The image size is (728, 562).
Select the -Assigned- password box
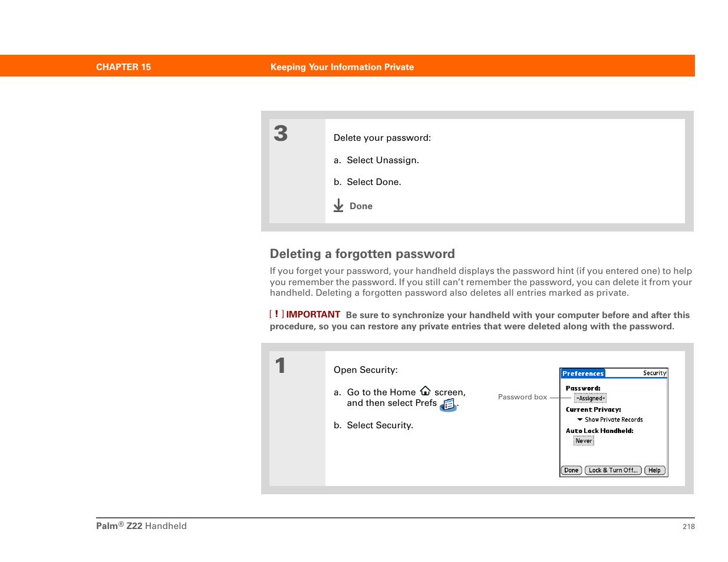pyautogui.click(x=590, y=398)
